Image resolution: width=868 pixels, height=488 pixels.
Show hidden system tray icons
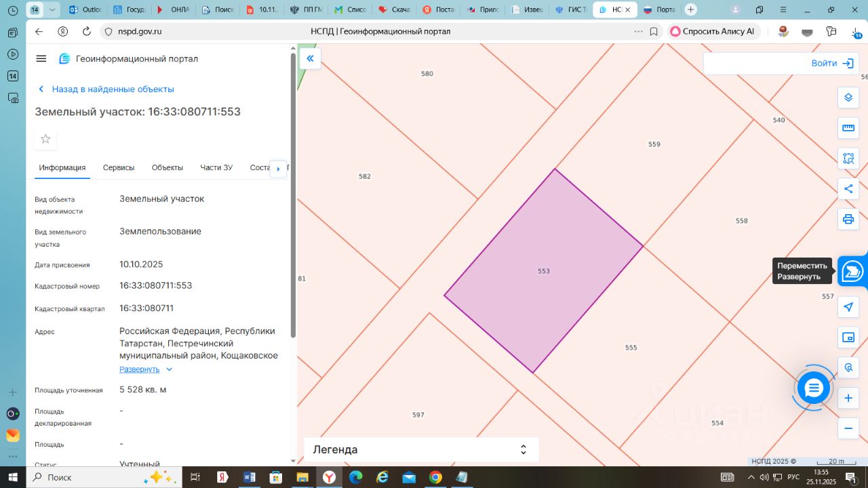pos(751,477)
